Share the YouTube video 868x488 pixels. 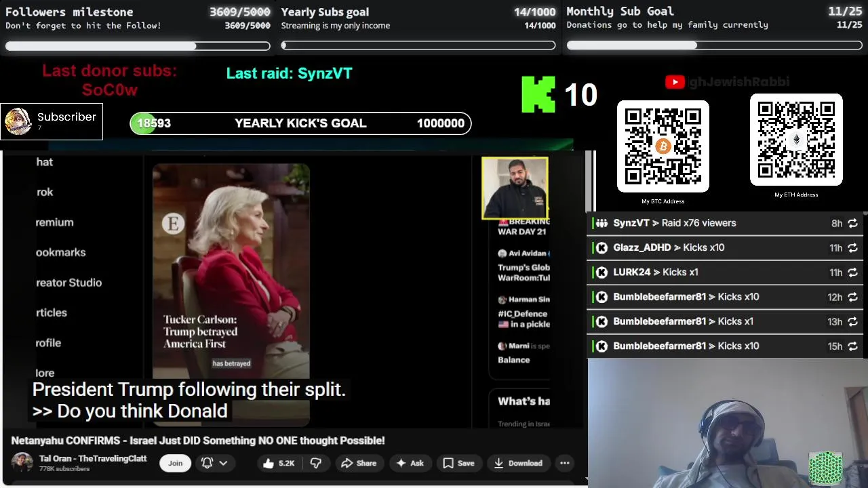click(359, 463)
